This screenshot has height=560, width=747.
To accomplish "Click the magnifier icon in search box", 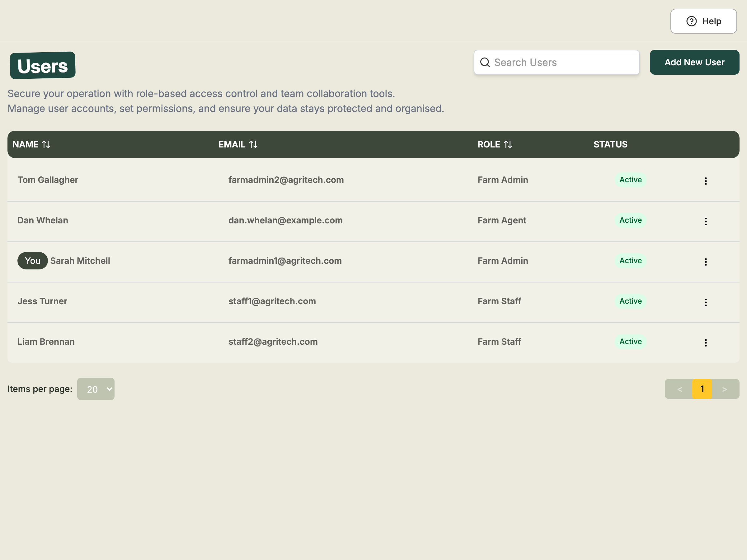I will (485, 63).
